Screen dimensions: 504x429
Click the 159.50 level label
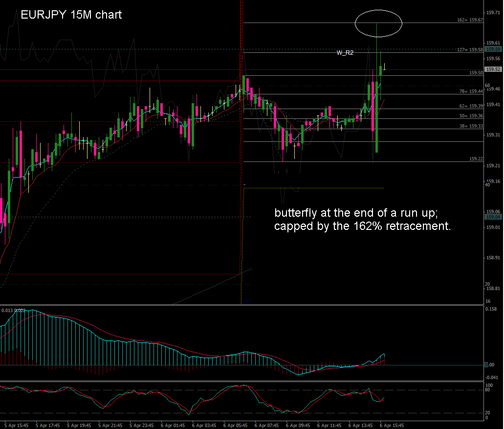(x=476, y=73)
